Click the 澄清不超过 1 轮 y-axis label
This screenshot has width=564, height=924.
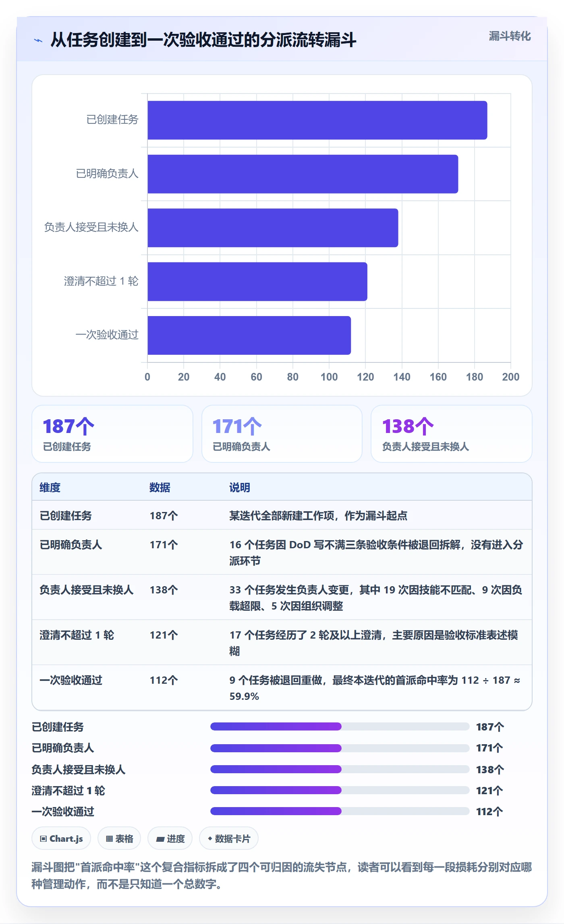[x=101, y=281]
